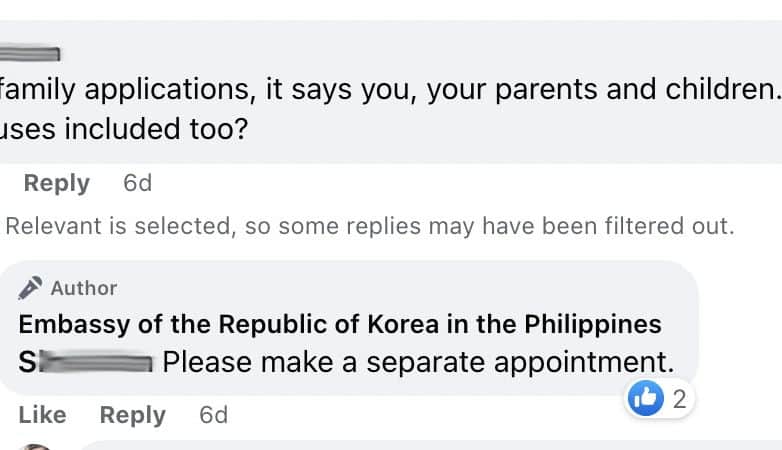This screenshot has width=782, height=450.
Task: Open the reaction count showing 2
Action: point(679,400)
